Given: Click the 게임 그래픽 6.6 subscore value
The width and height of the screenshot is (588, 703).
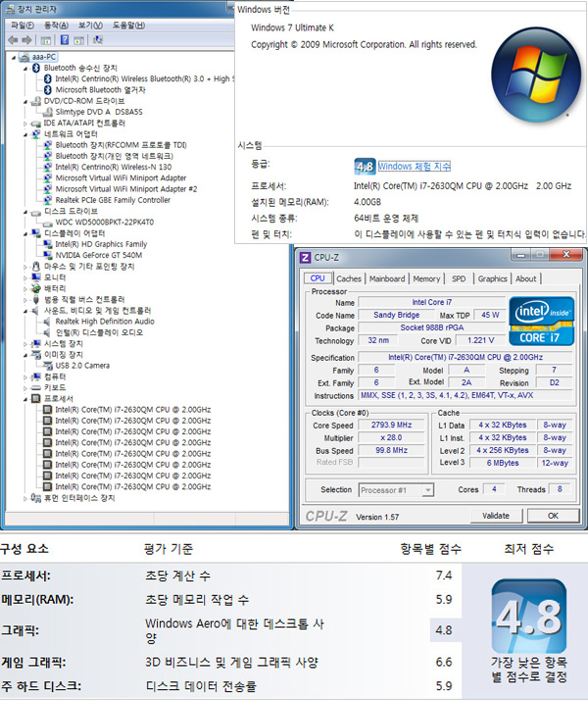Looking at the screenshot, I should (444, 662).
